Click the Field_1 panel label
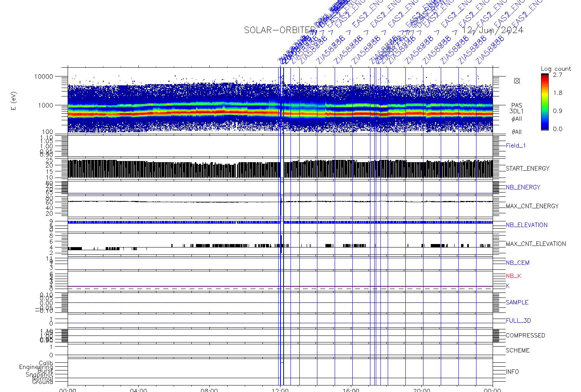Viewport: 581px width, 392px height. [x=516, y=146]
